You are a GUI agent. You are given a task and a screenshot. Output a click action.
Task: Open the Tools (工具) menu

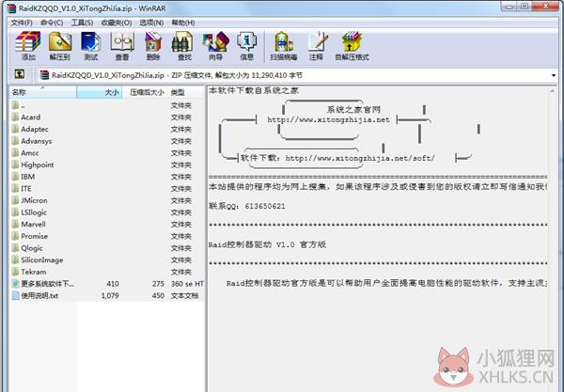pos(82,23)
